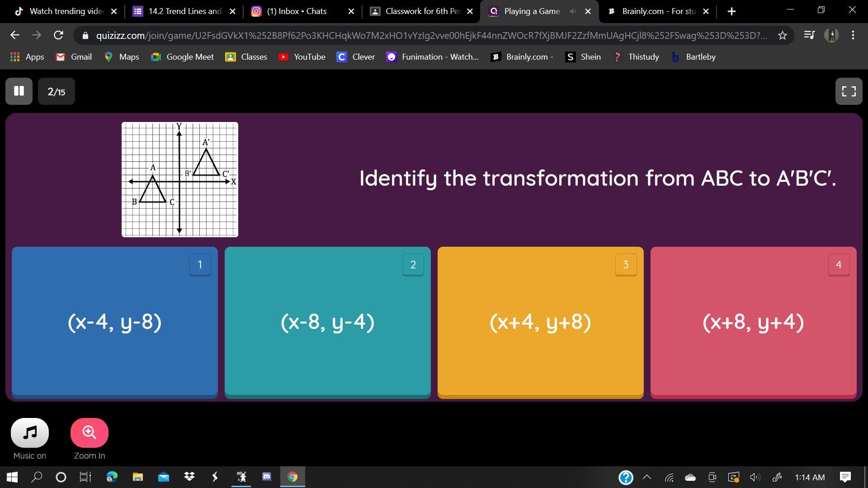Pick the yellow (x+4, y+8) option
The width and height of the screenshot is (868, 488).
tap(540, 322)
